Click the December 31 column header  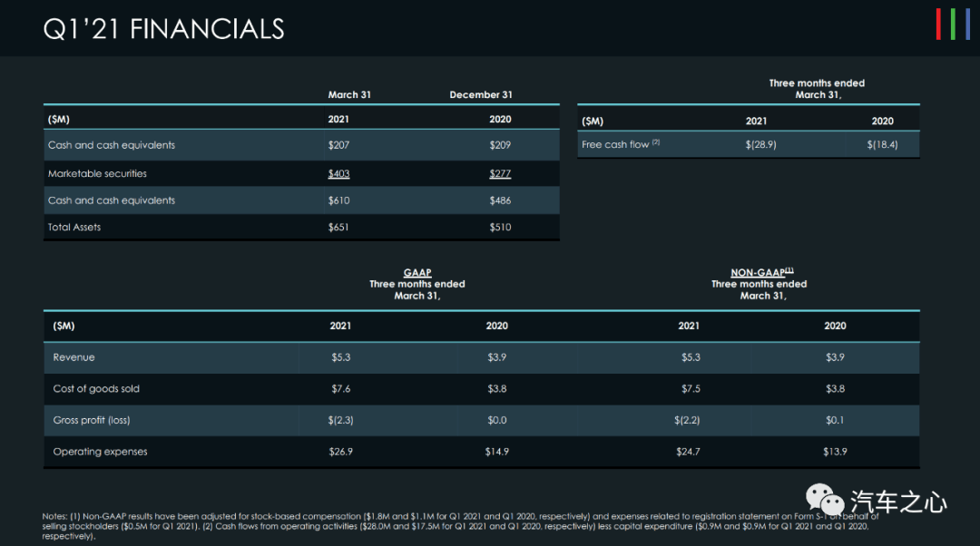pyautogui.click(x=481, y=95)
